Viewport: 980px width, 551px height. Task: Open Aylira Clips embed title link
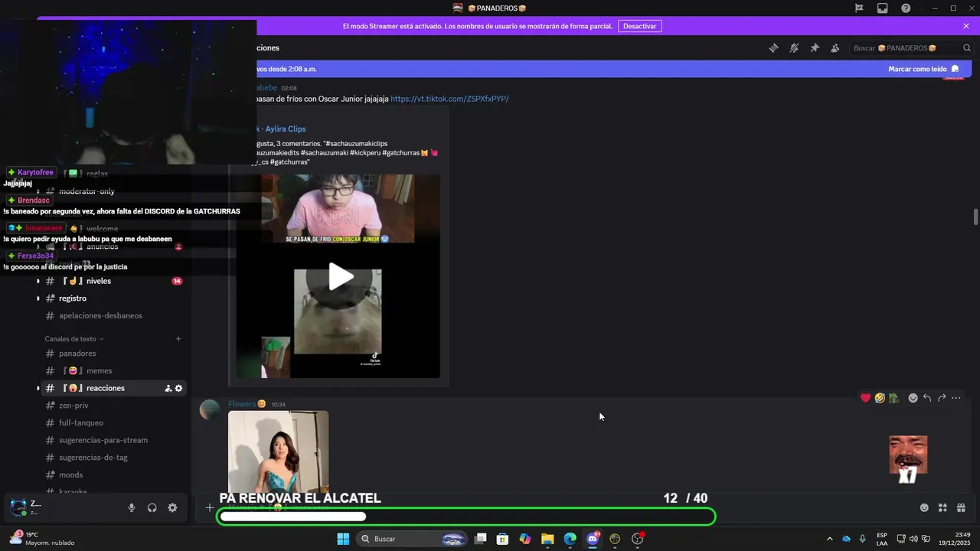point(286,129)
